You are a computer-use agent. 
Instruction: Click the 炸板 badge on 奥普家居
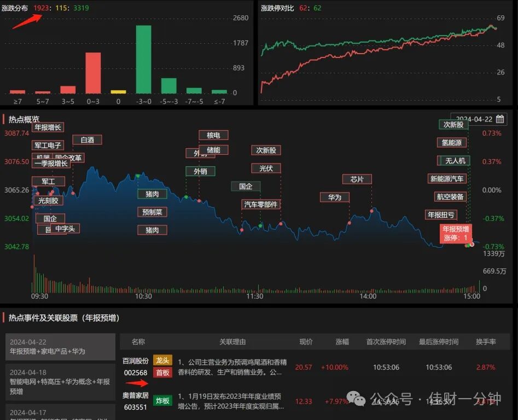point(162,400)
